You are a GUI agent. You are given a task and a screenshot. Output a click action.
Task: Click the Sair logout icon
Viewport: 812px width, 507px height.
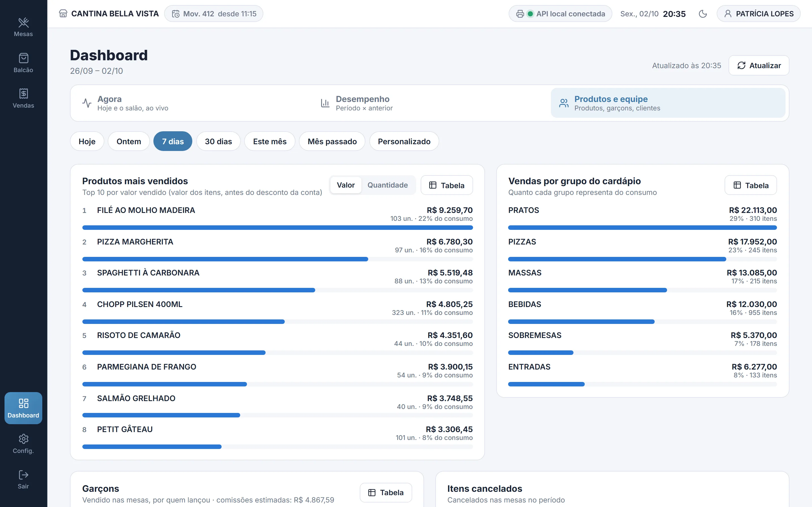(x=23, y=475)
